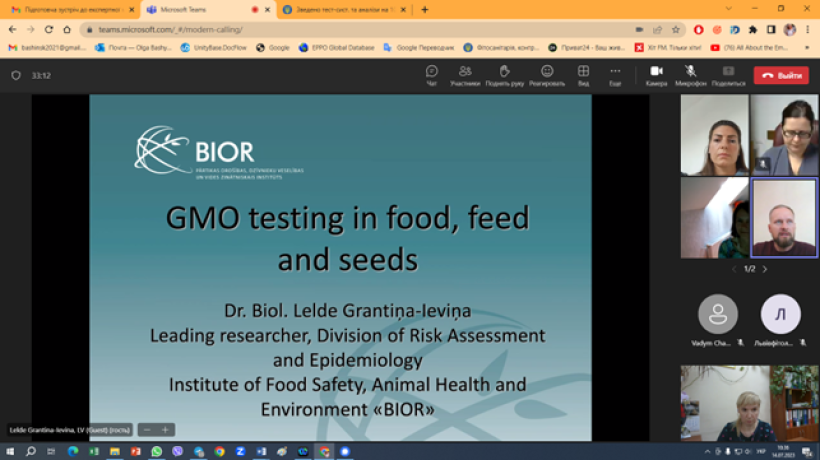This screenshot has height=460, width=820.
Task: Toggle the browser side panel
Action: (771, 30)
